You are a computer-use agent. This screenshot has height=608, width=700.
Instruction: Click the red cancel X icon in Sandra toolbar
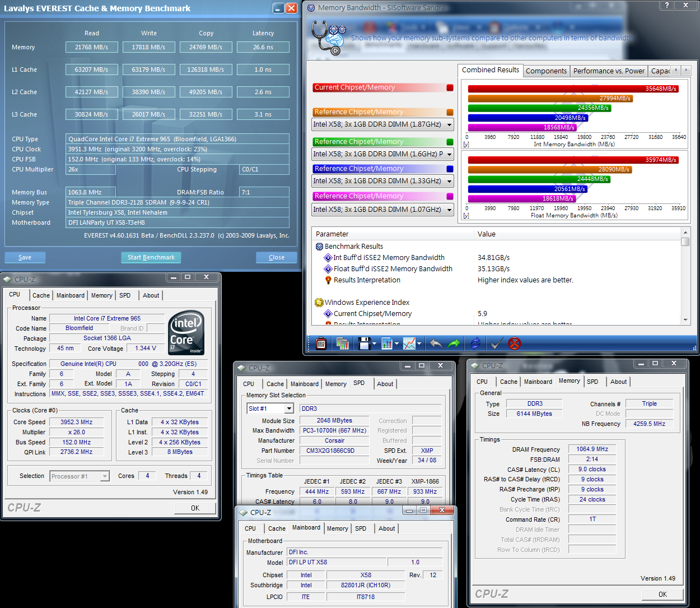click(x=514, y=344)
